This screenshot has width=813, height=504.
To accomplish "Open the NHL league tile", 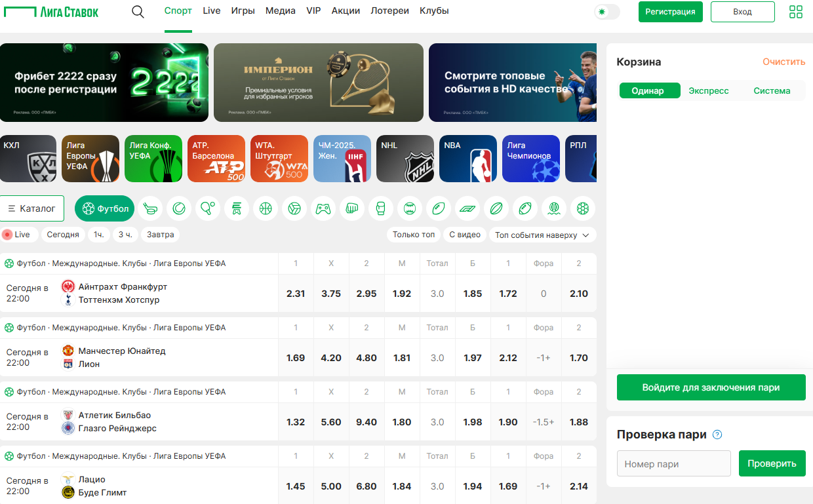I will (x=405, y=159).
